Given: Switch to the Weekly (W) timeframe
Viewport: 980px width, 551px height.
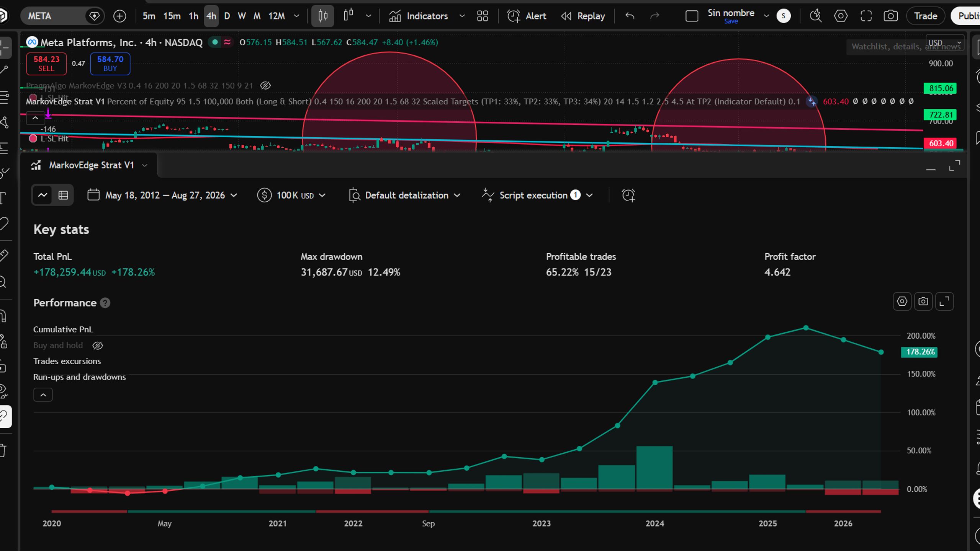Looking at the screenshot, I should point(242,16).
